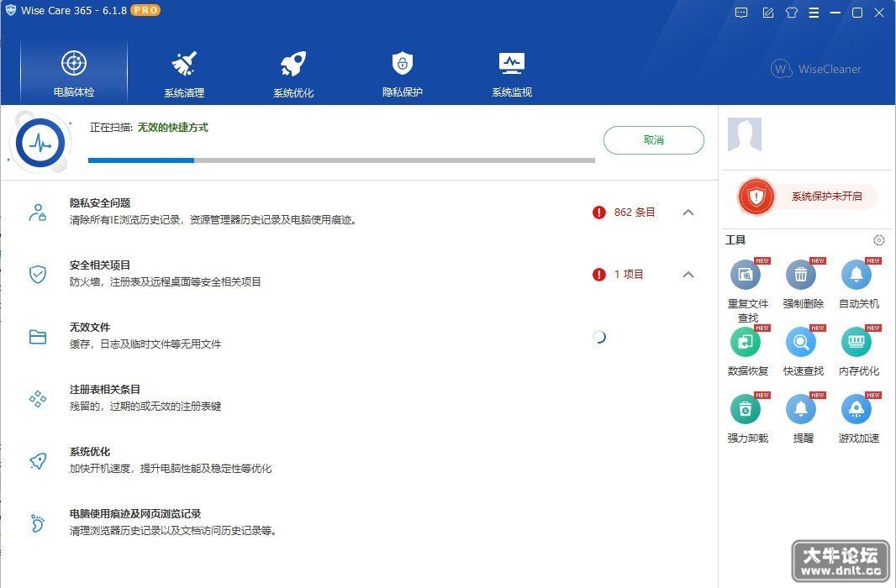The height and width of the screenshot is (588, 896).
Task: Click the 注册表相关条目 diamonds icon
Action: [38, 398]
